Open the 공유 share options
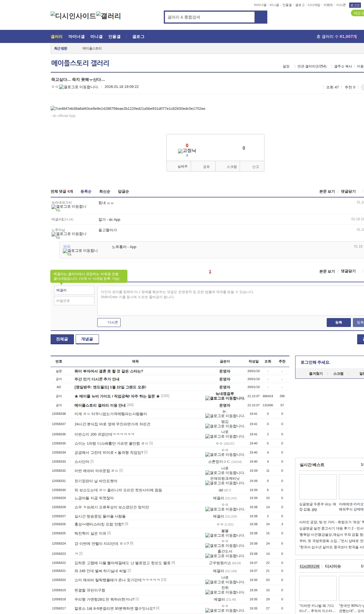This screenshot has height=614, width=364. click(206, 167)
